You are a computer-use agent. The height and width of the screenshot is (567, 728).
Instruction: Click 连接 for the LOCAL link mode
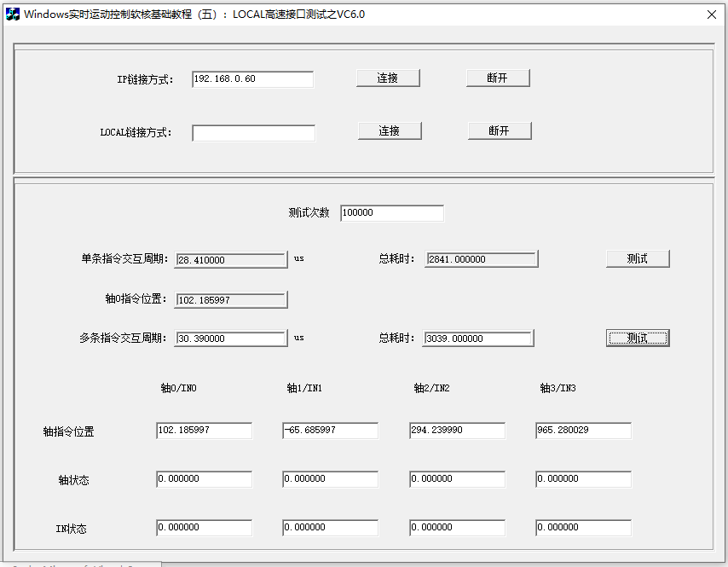tap(390, 130)
